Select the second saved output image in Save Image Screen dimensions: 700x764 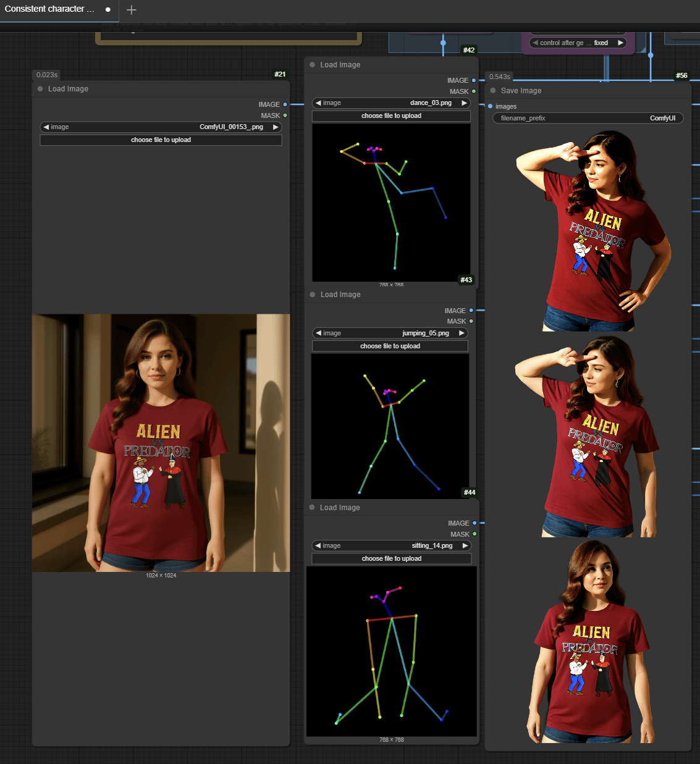coord(588,436)
